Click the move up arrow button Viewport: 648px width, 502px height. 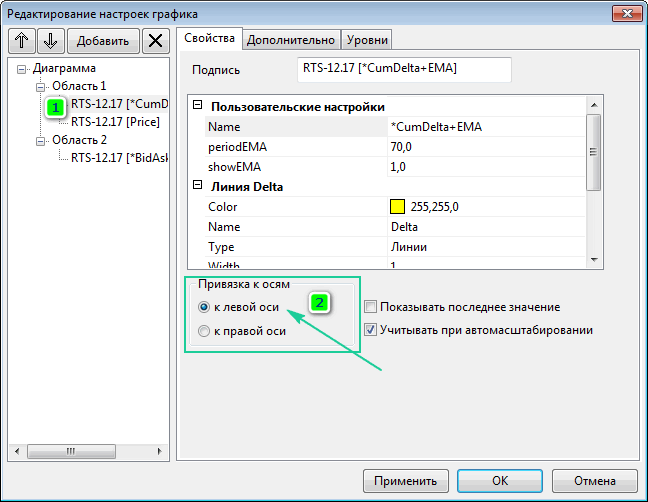tap(22, 40)
